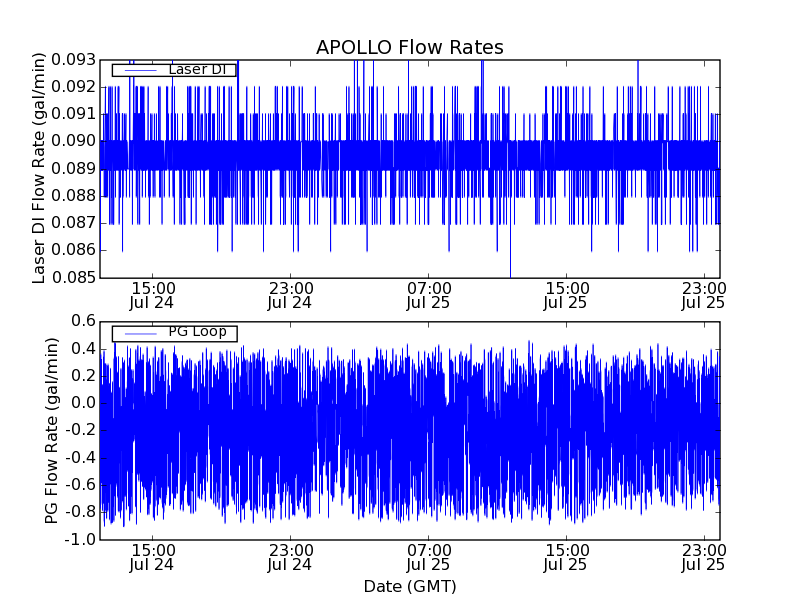
Task: Click '07:00 Jul 25' under the Laser DI plot
Action: (429, 295)
